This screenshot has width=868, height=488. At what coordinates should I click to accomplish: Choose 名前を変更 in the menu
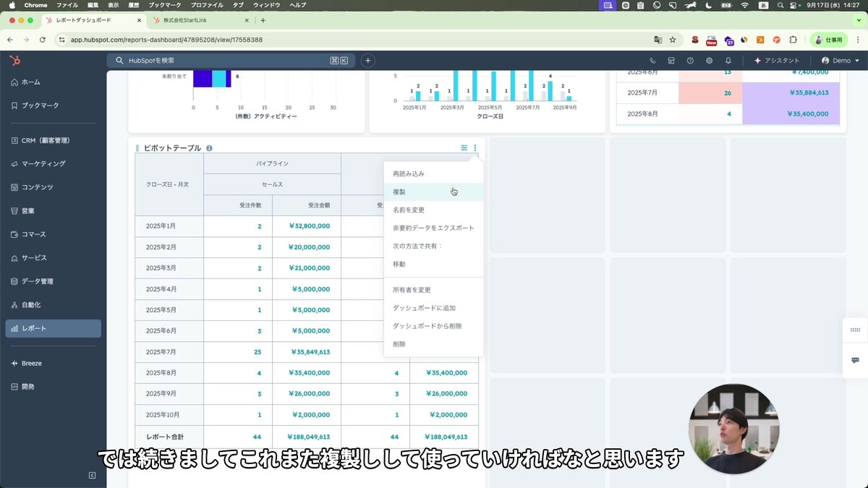pos(409,210)
